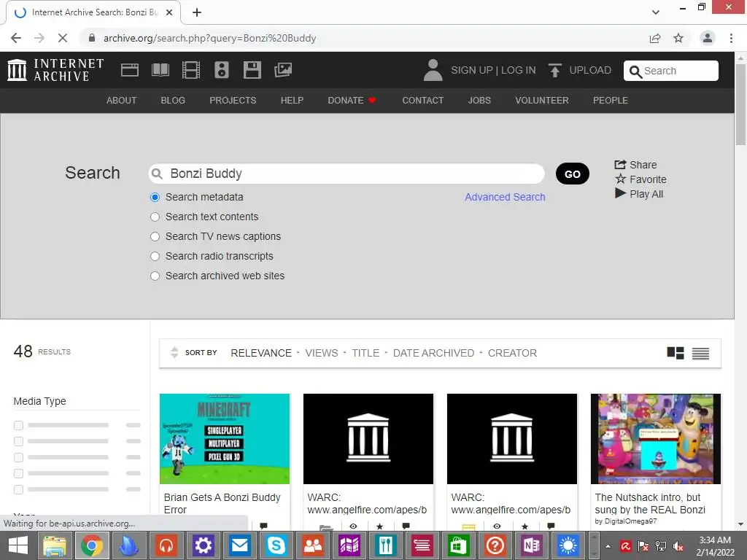Click the header Search box
Viewport: 747px width, 560px height.
tap(671, 71)
